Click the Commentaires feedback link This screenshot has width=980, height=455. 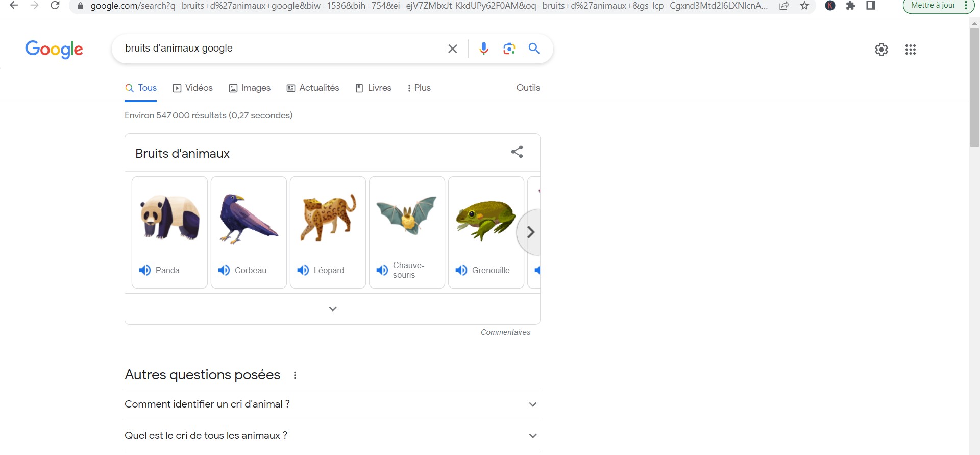tap(505, 332)
